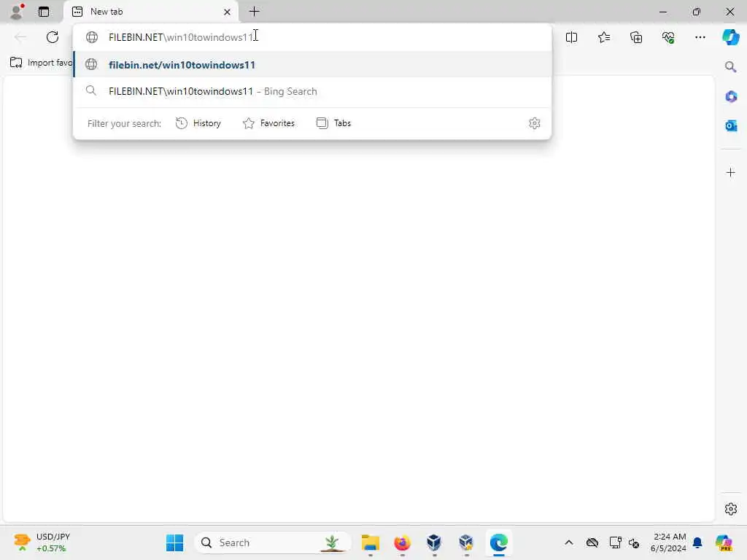Open the second VirtualBox cube icon
Screen dimensions: 747x560
tap(466, 542)
